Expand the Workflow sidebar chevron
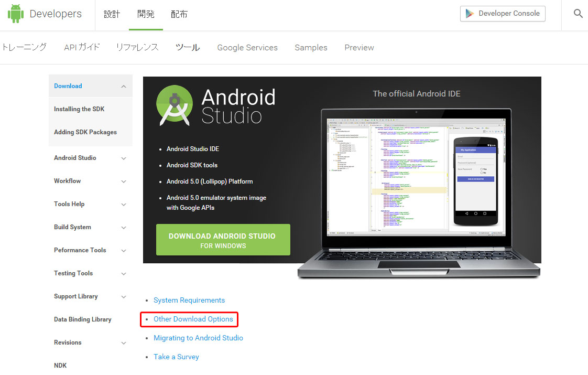The height and width of the screenshot is (375, 588). (x=123, y=181)
